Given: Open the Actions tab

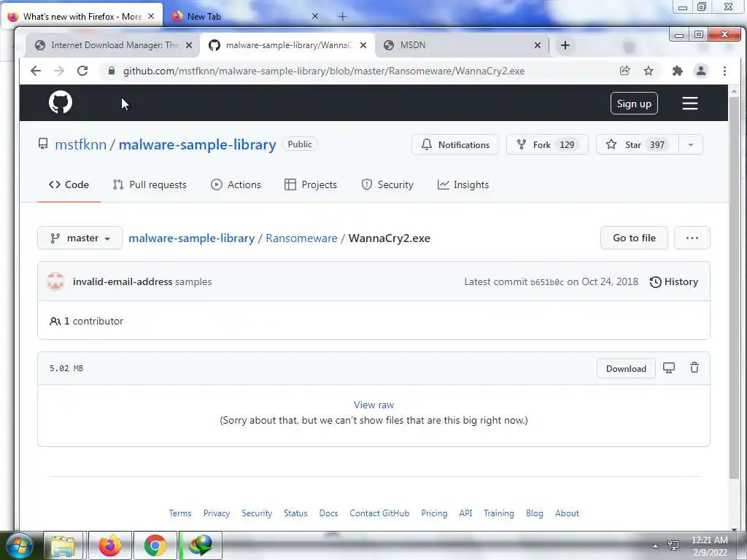Looking at the screenshot, I should coord(236,184).
